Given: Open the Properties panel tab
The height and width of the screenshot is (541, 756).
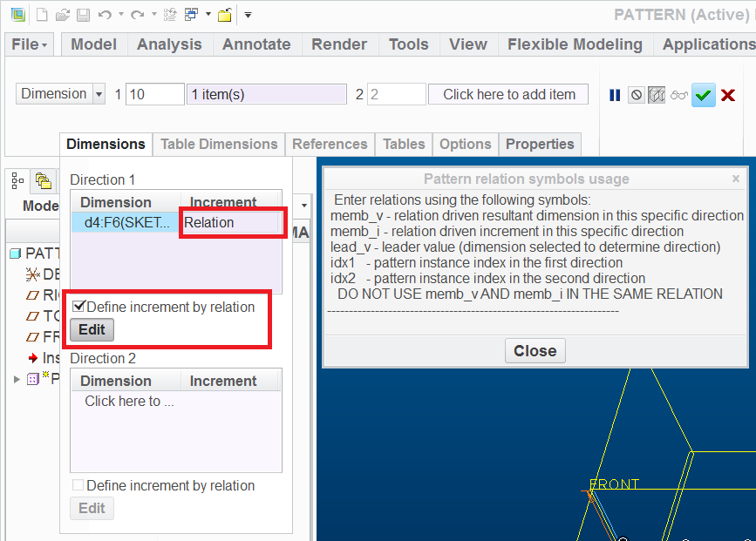Looking at the screenshot, I should 540,144.
